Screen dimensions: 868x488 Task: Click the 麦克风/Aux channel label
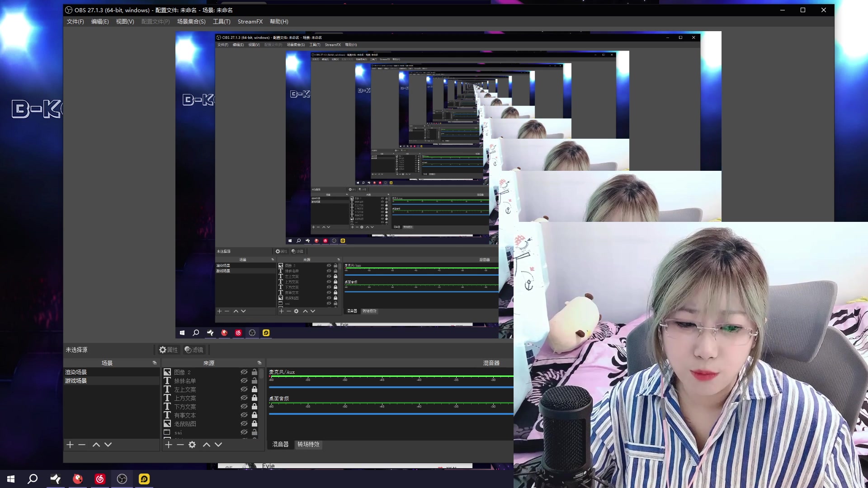282,372
